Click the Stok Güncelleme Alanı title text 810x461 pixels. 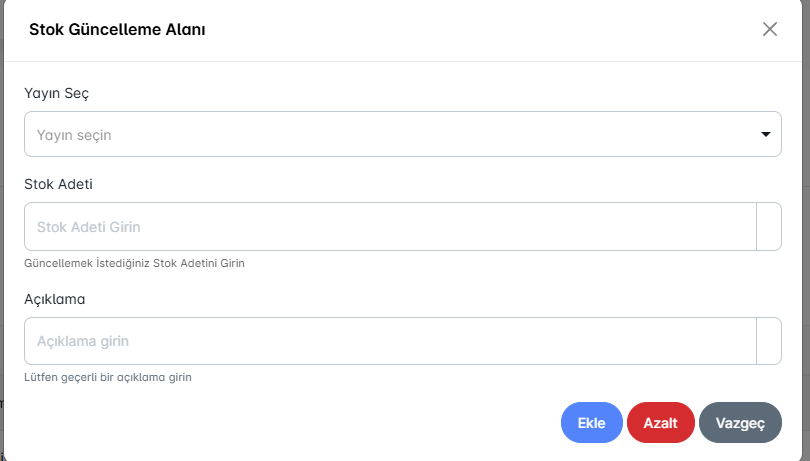(117, 30)
